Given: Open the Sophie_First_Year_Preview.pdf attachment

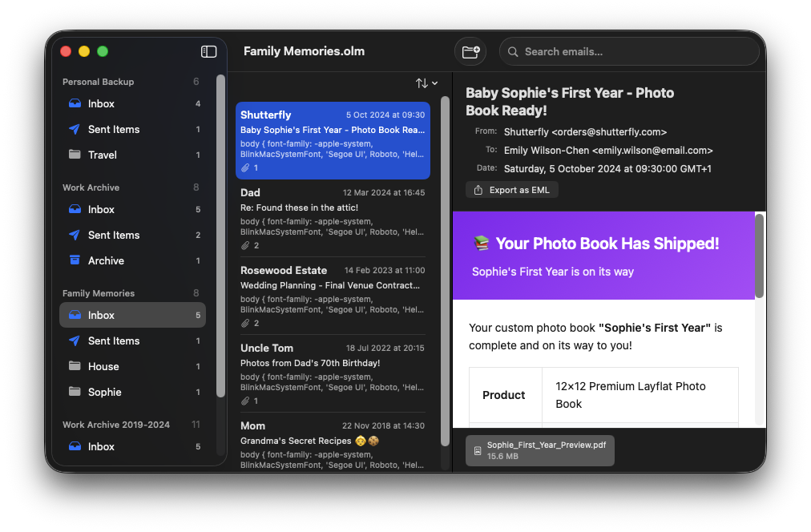Looking at the screenshot, I should point(539,450).
